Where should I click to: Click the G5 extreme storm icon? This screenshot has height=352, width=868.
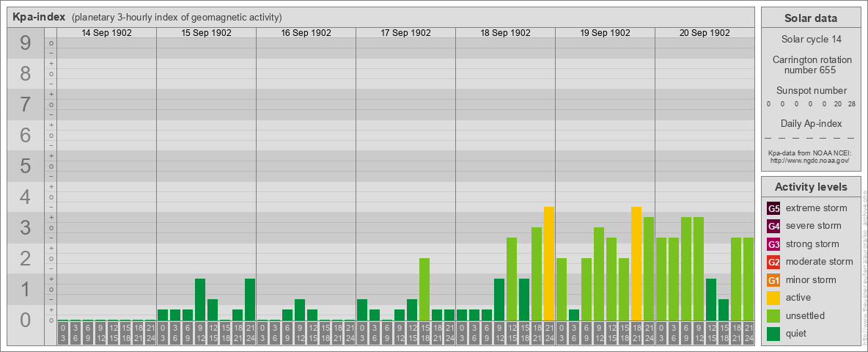click(x=773, y=208)
